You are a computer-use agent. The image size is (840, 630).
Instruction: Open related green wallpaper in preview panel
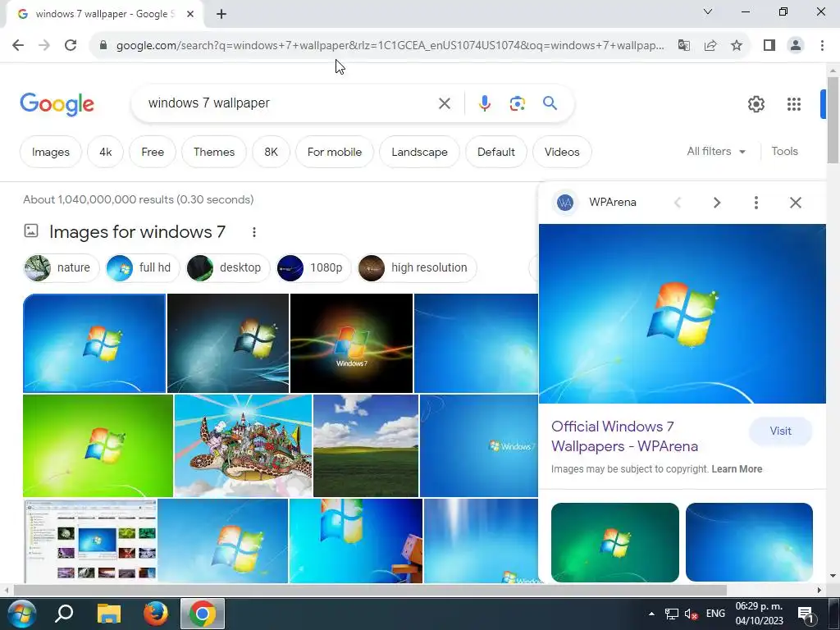pyautogui.click(x=615, y=542)
